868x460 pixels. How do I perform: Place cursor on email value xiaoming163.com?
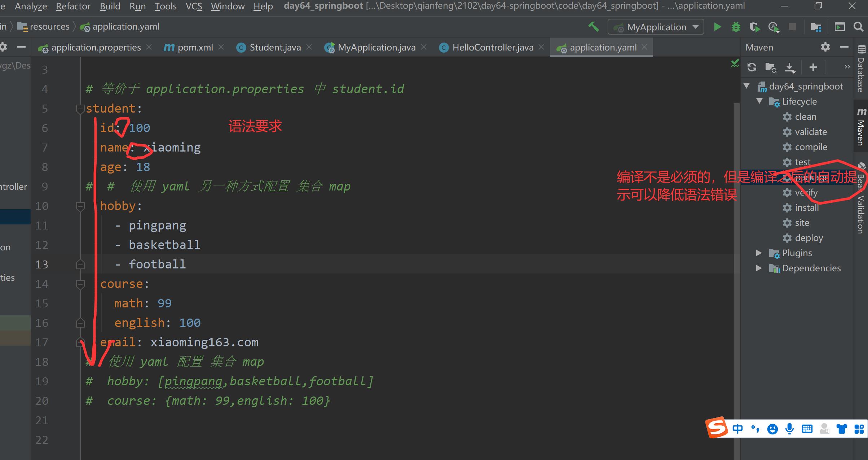click(x=204, y=342)
